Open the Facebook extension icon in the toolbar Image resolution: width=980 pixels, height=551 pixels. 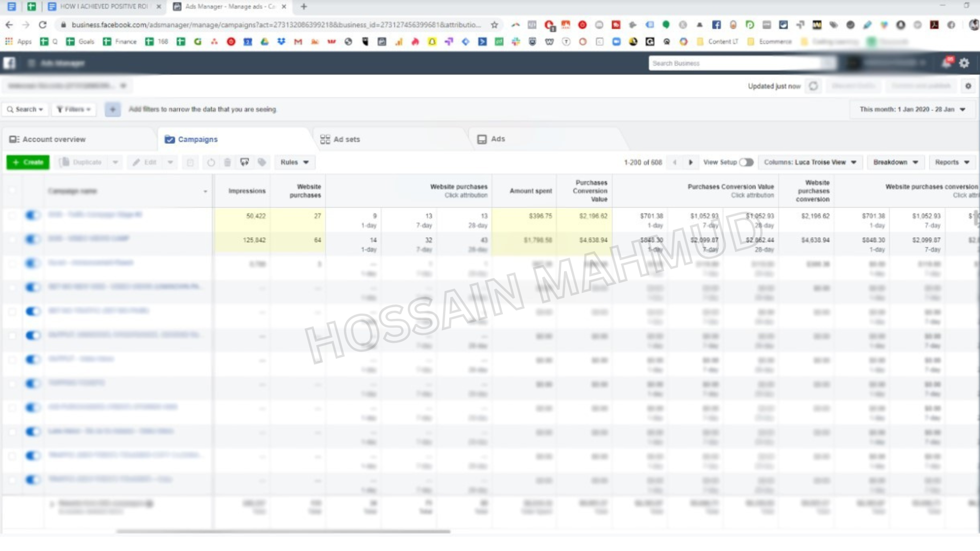717,24
